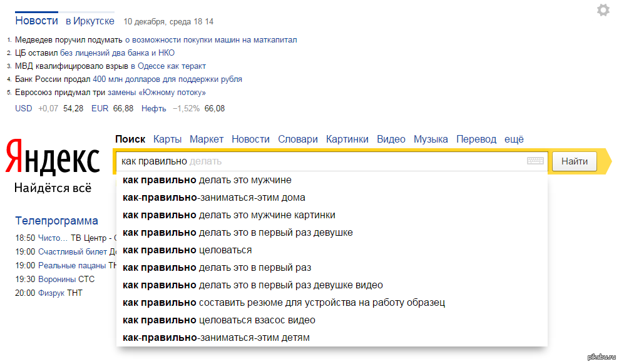Select suggestion как-правильно-заниматься-этим детям
The width and height of the screenshot is (619, 364).
pyautogui.click(x=332, y=338)
